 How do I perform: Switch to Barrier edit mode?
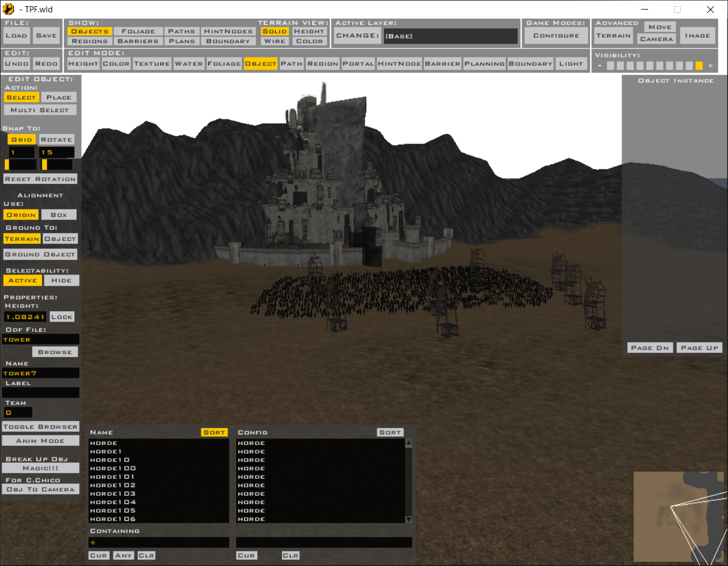pyautogui.click(x=443, y=64)
